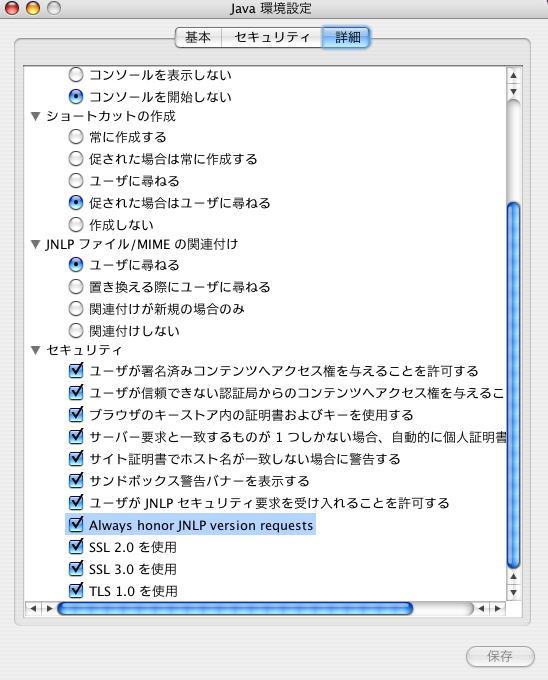Select 常に作成する radio button
The image size is (548, 680).
pyautogui.click(x=76, y=137)
